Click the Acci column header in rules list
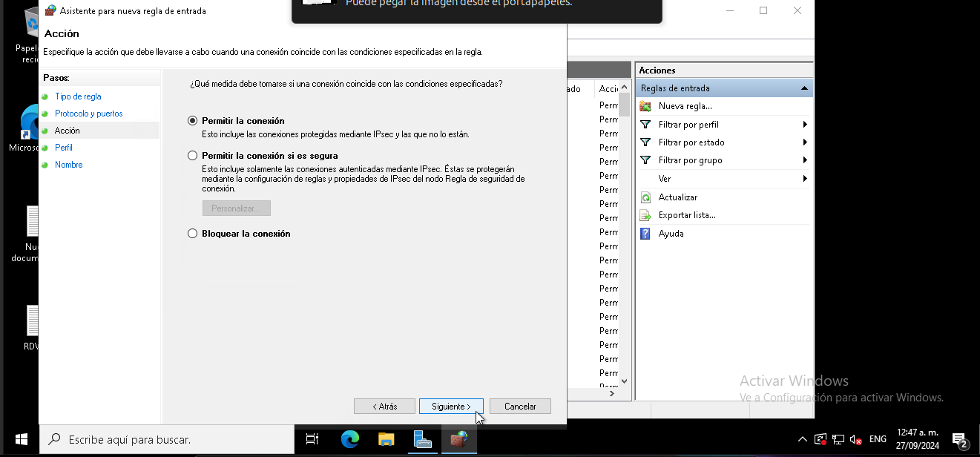 [608, 89]
